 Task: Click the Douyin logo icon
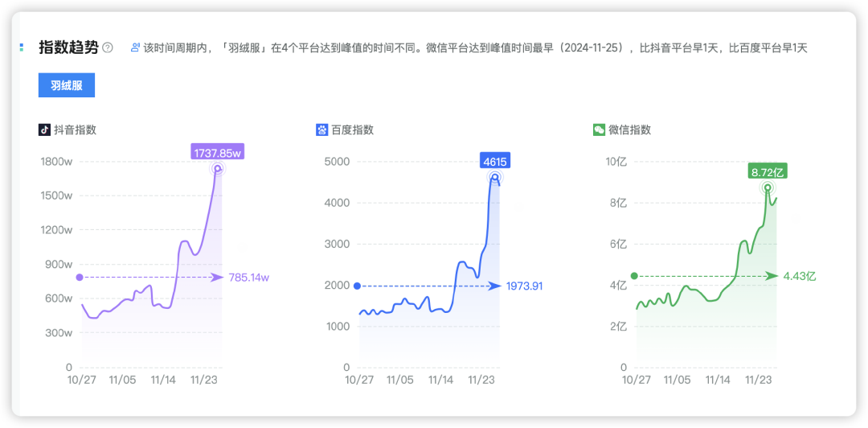tap(44, 130)
